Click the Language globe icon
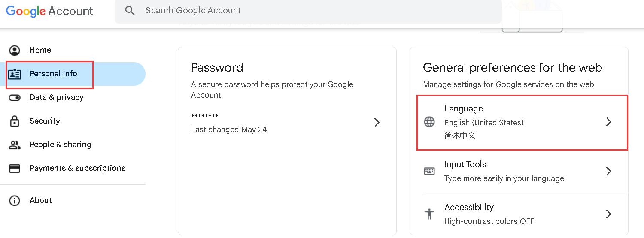 coord(429,122)
